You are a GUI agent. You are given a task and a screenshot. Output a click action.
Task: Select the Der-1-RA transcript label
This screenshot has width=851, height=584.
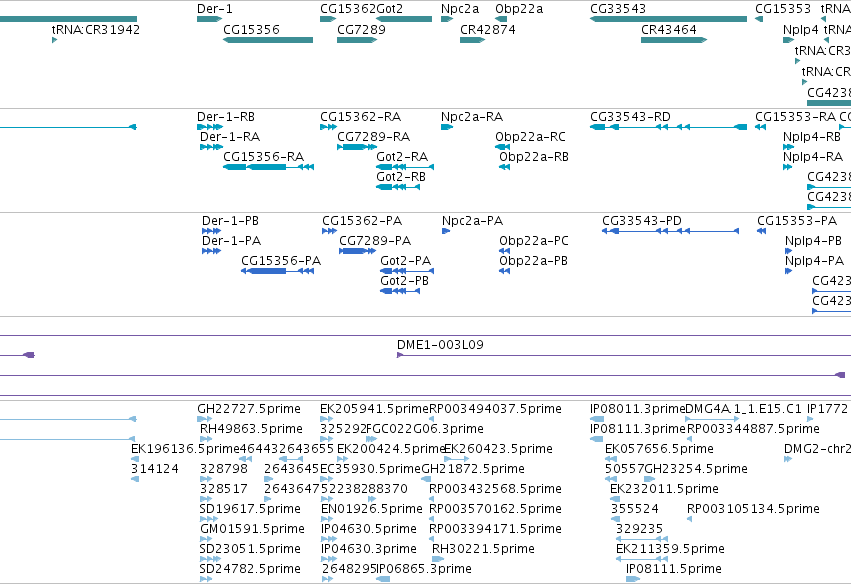230,137
